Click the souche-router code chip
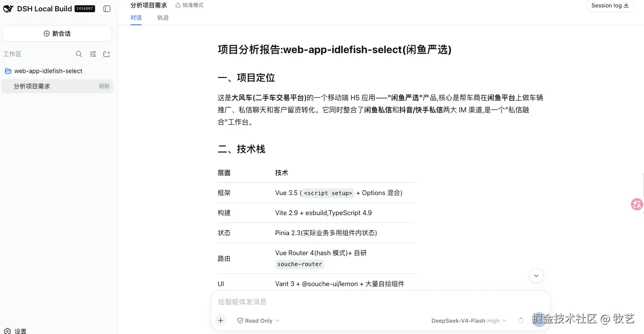 click(x=300, y=264)
